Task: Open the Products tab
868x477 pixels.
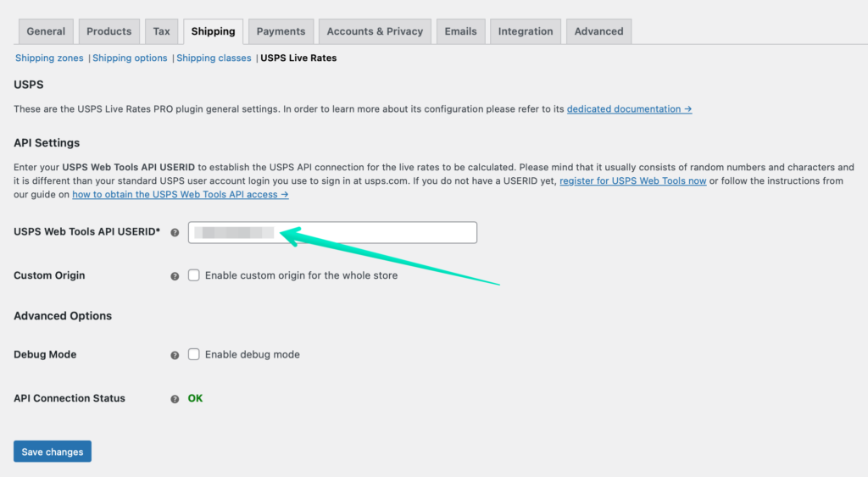Action: (x=109, y=31)
